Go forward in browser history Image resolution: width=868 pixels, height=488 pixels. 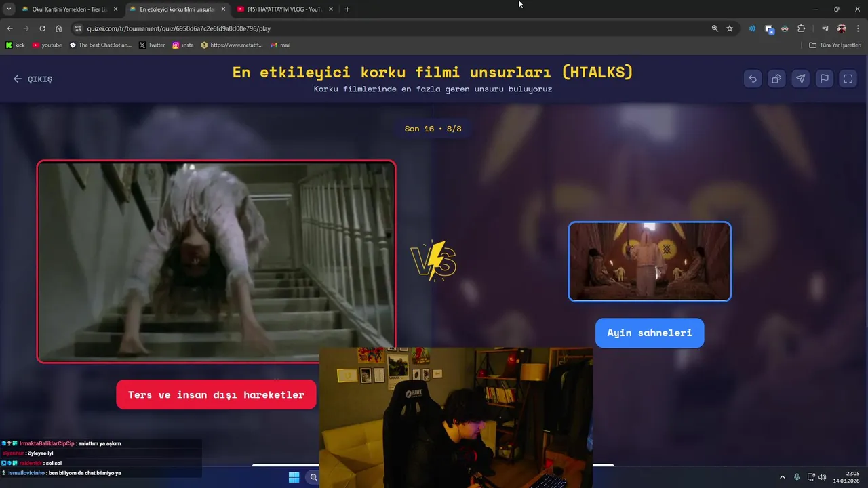[x=26, y=28]
